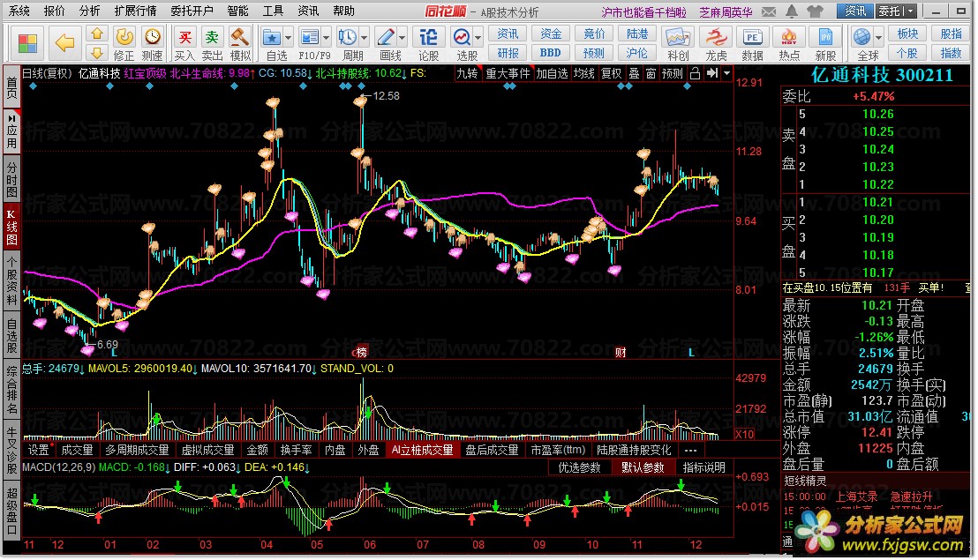Viewport: 978px width, 560px height.
Task: Click the notification bell icon
Action: coord(791,11)
